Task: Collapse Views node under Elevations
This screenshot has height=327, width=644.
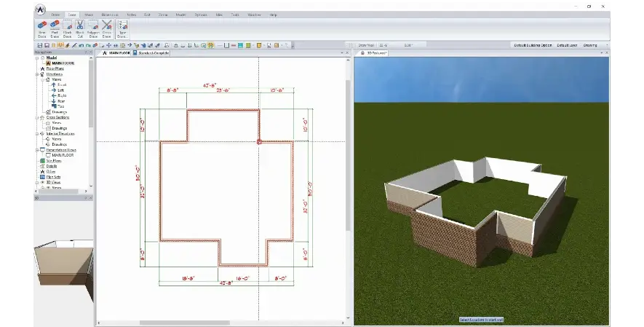Action: click(42, 79)
